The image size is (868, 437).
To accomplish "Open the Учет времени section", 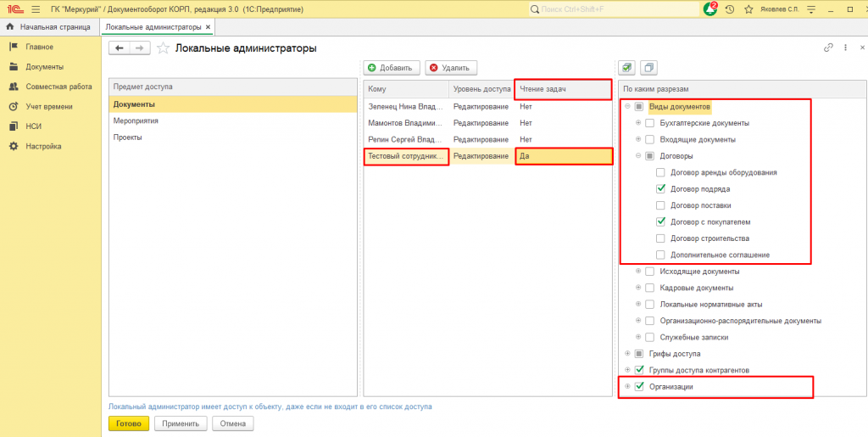I will [x=48, y=107].
